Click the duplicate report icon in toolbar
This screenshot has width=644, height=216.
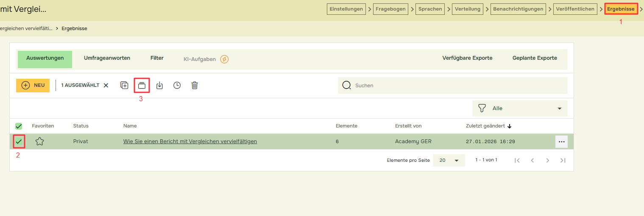(124, 85)
